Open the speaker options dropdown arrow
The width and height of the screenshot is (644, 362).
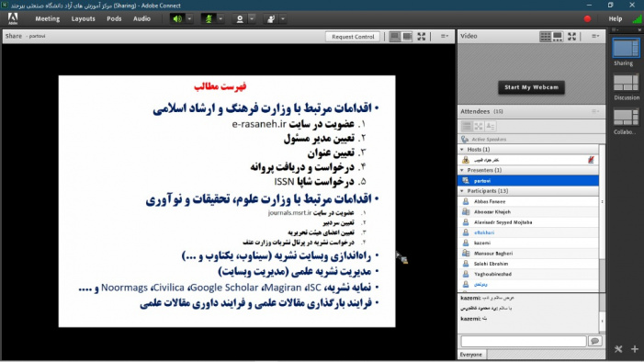coord(189,19)
